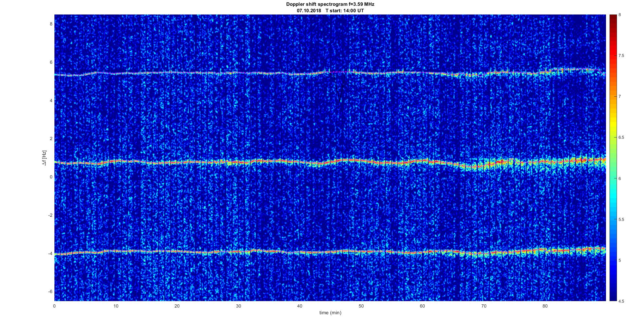
Task: Click the x-axis tick label '60'
Action: 422,306
